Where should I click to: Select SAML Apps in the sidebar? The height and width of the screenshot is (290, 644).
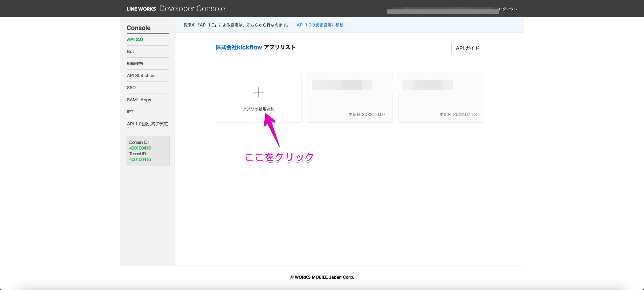point(139,100)
